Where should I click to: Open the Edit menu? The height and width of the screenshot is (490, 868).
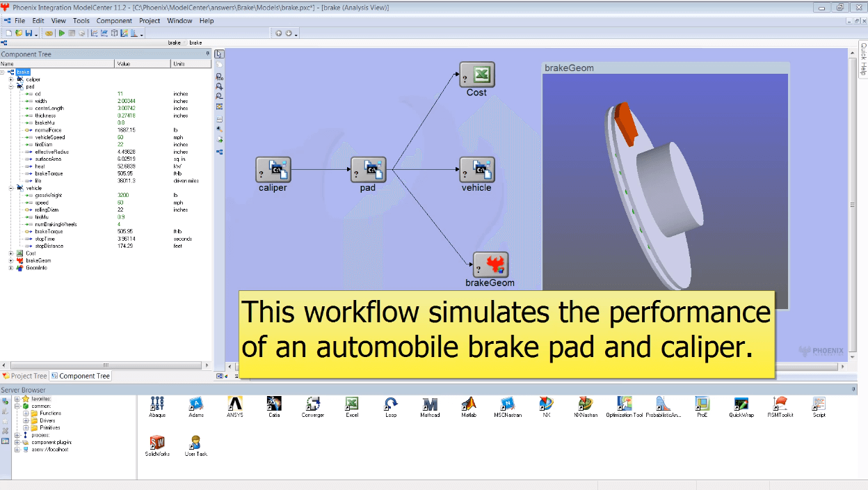38,21
